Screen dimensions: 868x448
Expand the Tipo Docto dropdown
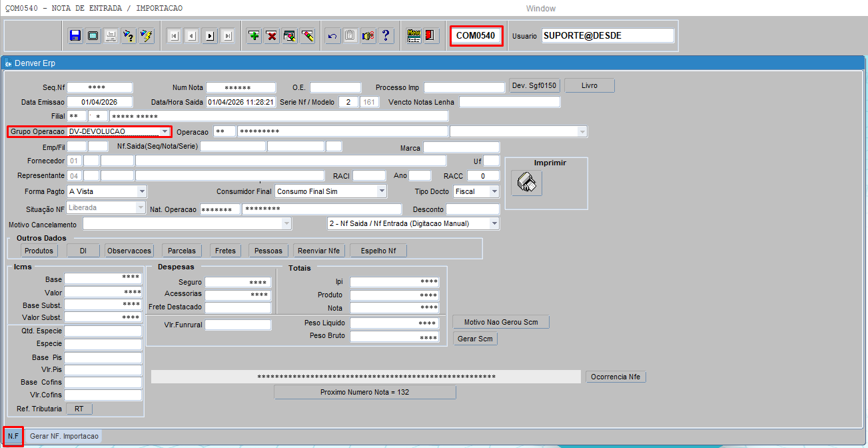point(494,191)
